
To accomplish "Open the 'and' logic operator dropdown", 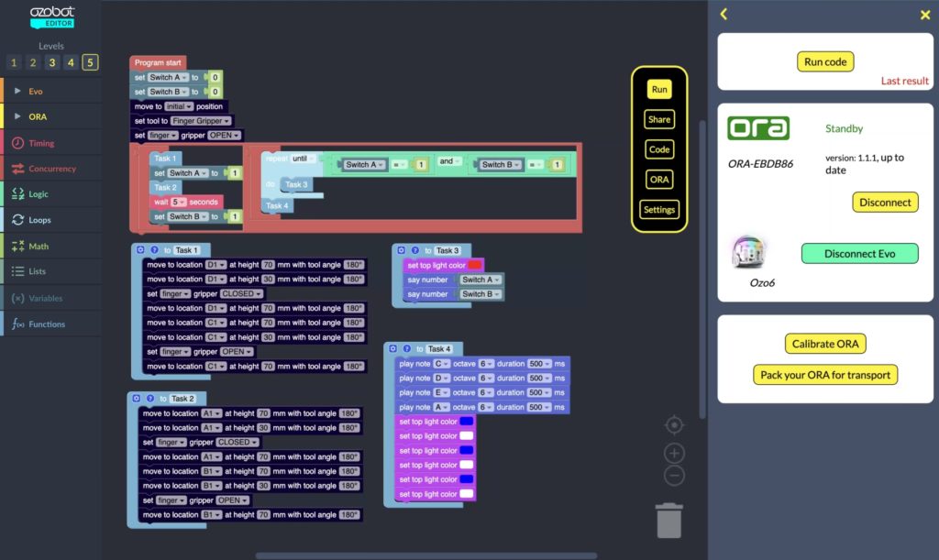I will (x=449, y=161).
